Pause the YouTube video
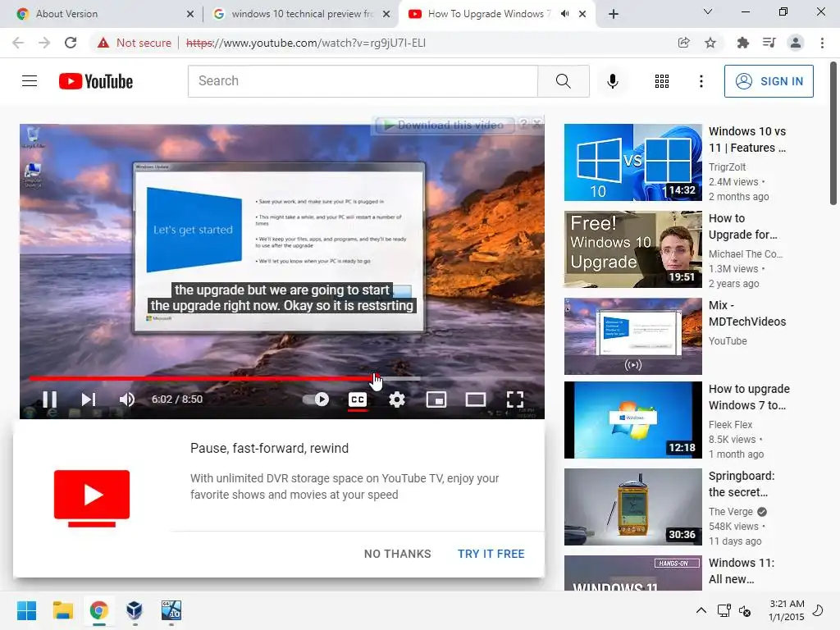Image resolution: width=840 pixels, height=630 pixels. 49,399
